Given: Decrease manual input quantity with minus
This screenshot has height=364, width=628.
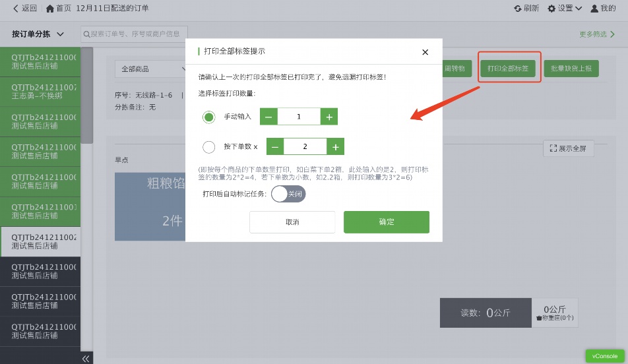Looking at the screenshot, I should click(268, 117).
